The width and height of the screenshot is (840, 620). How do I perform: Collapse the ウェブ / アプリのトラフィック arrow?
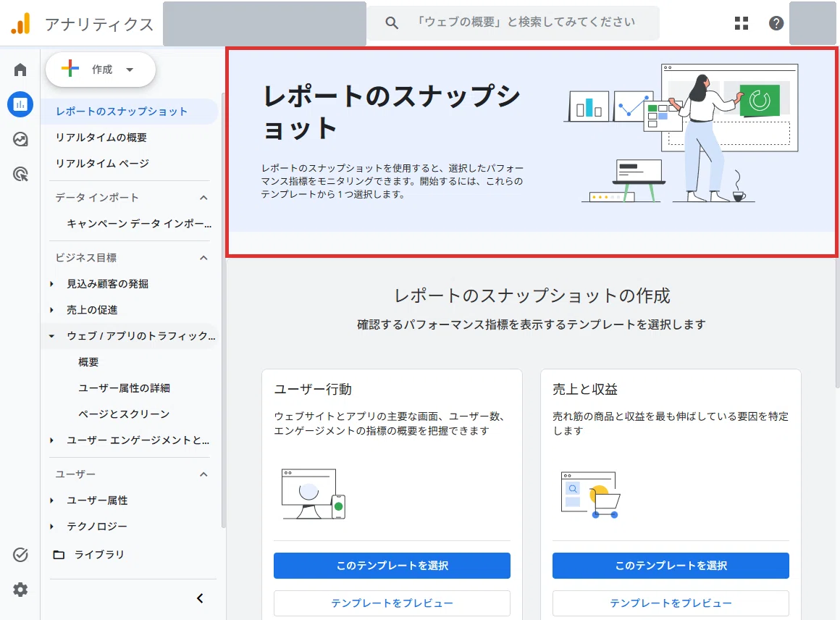pos(51,336)
